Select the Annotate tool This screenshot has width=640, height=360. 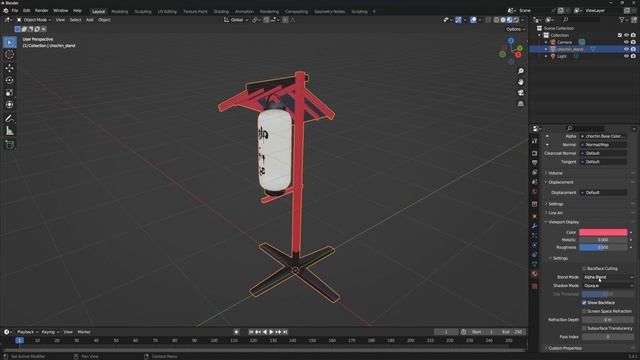[x=10, y=118]
